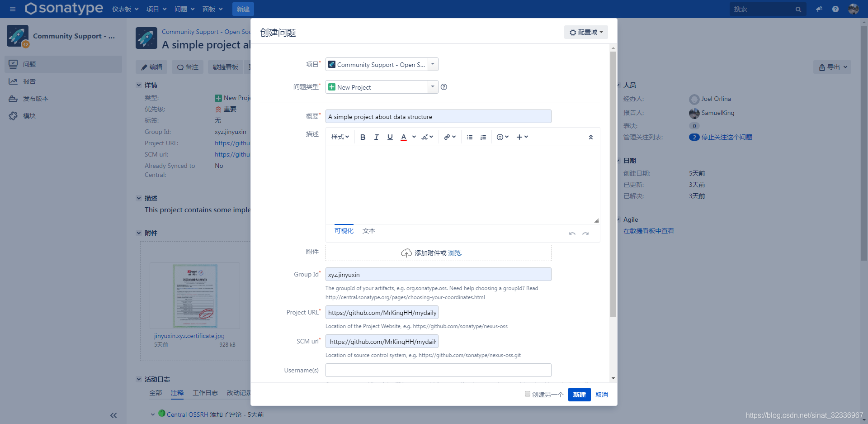Open more text formatting options menu

coord(427,137)
